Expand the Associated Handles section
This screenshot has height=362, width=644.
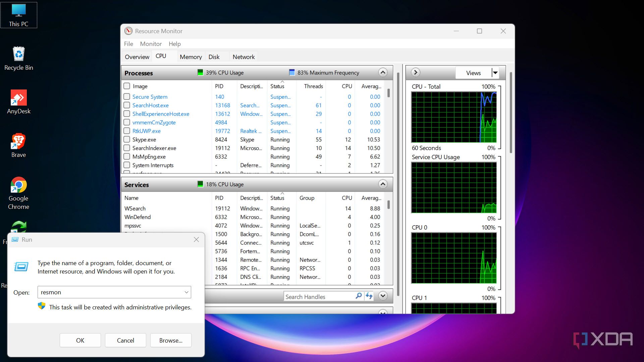click(x=383, y=296)
